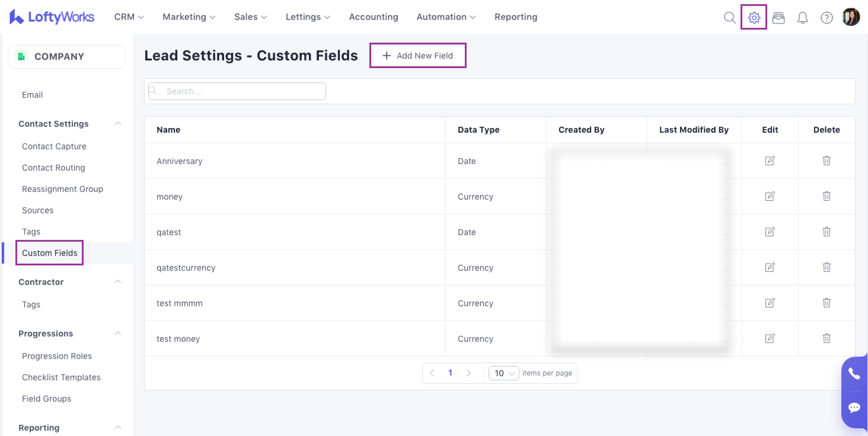This screenshot has height=436, width=868.
Task: Expand the Lettings dropdown menu
Action: pyautogui.click(x=308, y=17)
